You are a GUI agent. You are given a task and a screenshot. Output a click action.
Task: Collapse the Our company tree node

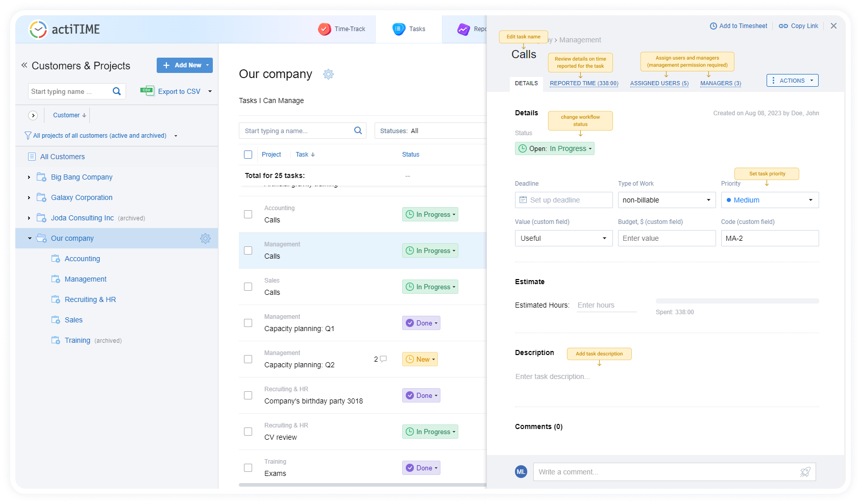pyautogui.click(x=30, y=238)
